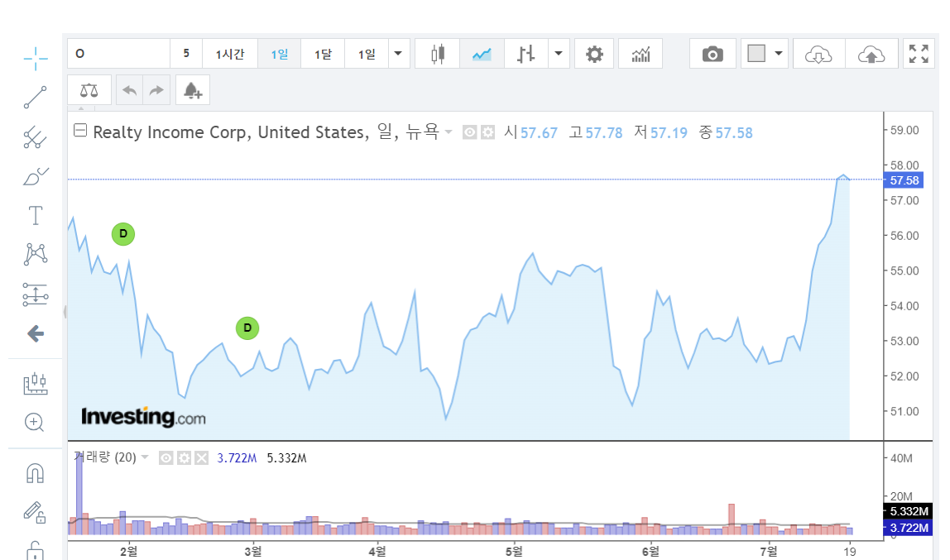This screenshot has width=950, height=560.
Task: Redo the last action
Action: (x=156, y=90)
